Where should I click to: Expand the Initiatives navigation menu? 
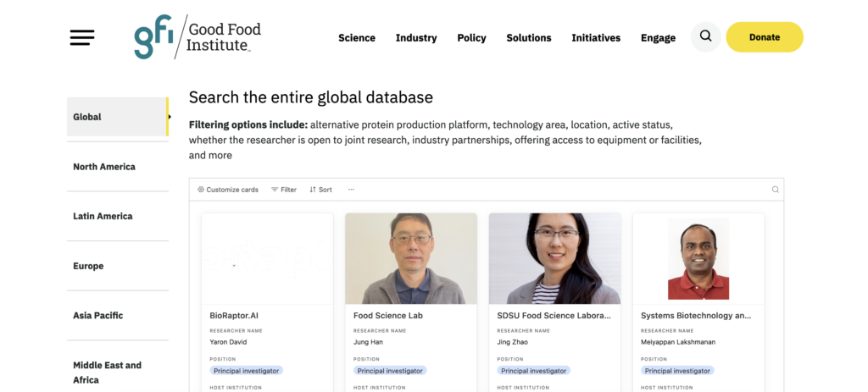tap(595, 38)
